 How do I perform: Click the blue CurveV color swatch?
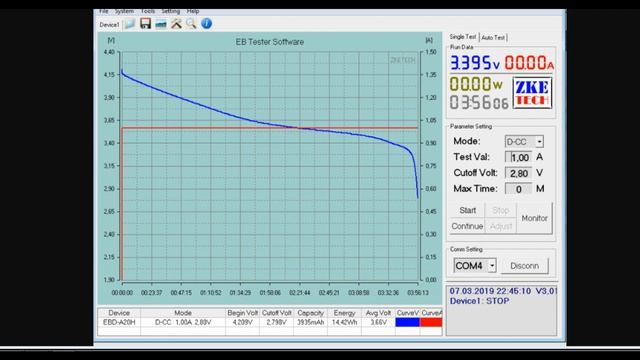(407, 322)
